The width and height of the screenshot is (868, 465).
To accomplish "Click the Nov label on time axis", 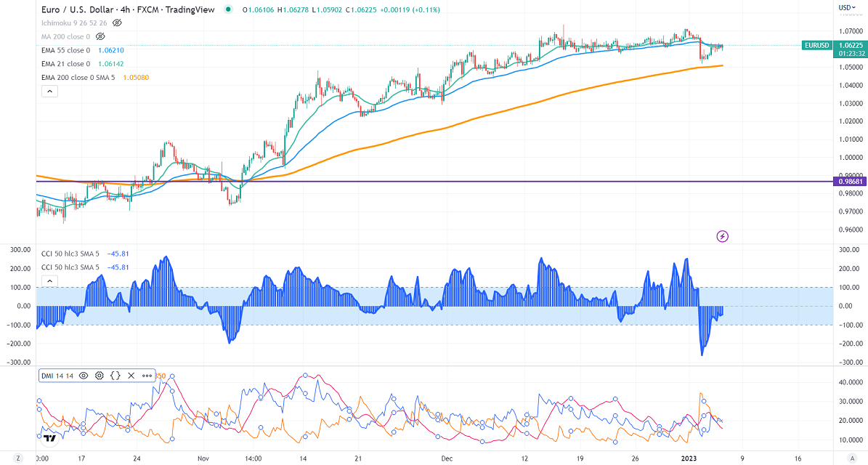I will 203,458.
